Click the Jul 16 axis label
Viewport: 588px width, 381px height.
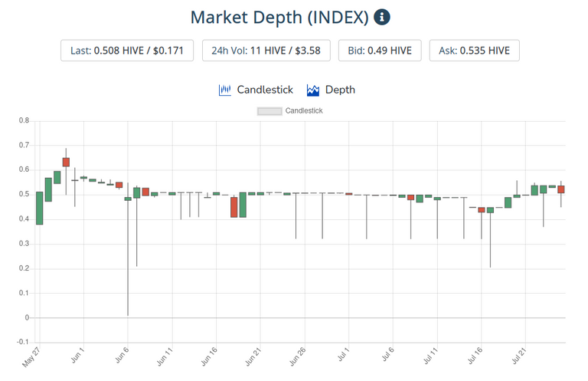click(x=475, y=356)
